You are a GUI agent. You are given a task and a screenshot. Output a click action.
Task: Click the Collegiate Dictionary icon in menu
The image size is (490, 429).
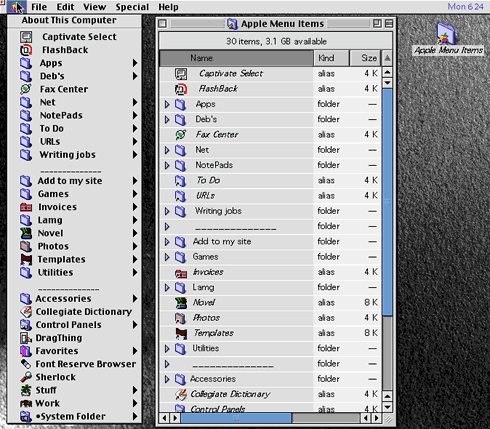pyautogui.click(x=26, y=312)
